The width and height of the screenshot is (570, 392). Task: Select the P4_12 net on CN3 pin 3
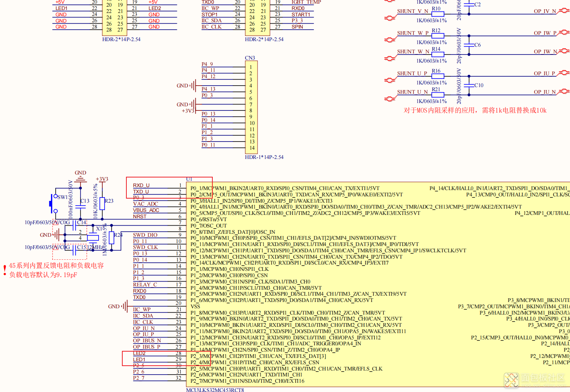coord(208,76)
